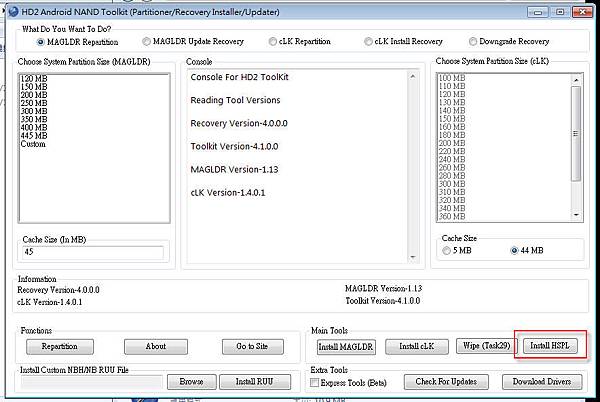Select MAGLDR Update Recovery option
Image resolution: width=600 pixels, height=402 pixels.
pyautogui.click(x=193, y=41)
